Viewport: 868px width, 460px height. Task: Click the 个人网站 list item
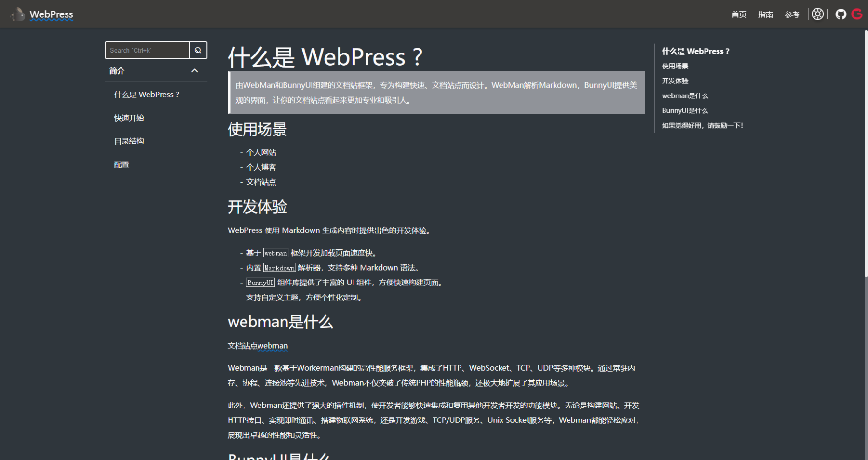click(x=261, y=152)
